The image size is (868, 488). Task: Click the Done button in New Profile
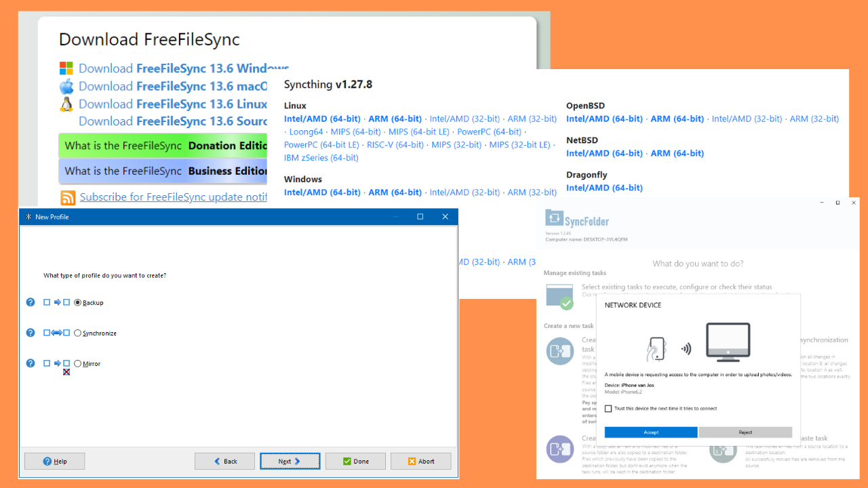click(355, 461)
